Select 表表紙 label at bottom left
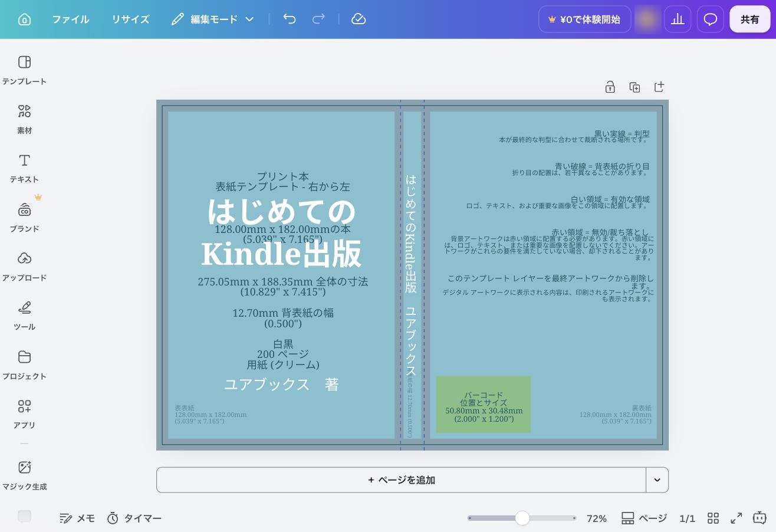The width and height of the screenshot is (776, 532). pos(185,408)
